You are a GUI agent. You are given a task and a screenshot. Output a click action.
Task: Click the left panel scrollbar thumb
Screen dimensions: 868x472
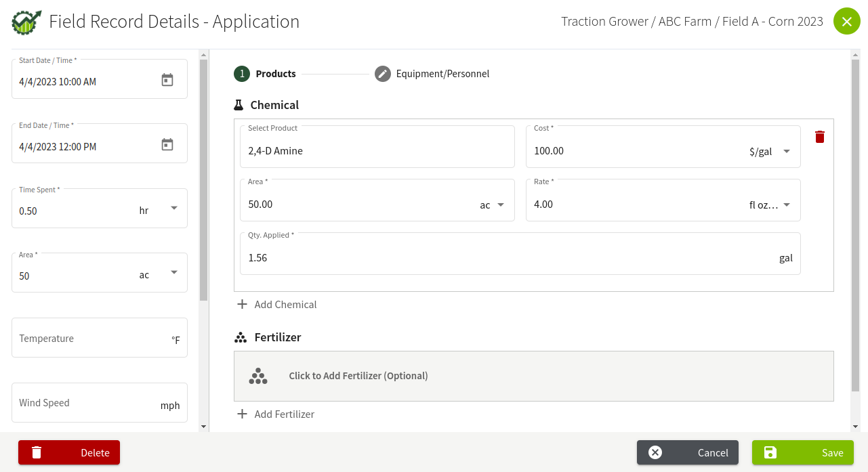203,180
